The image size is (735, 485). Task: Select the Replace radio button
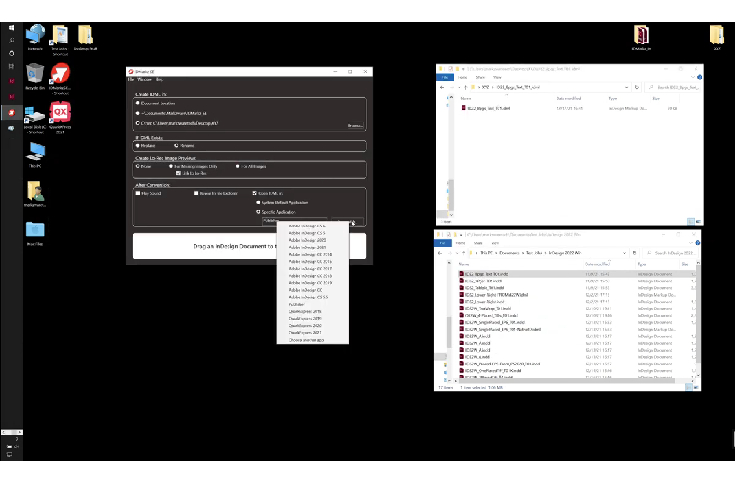tap(137, 146)
